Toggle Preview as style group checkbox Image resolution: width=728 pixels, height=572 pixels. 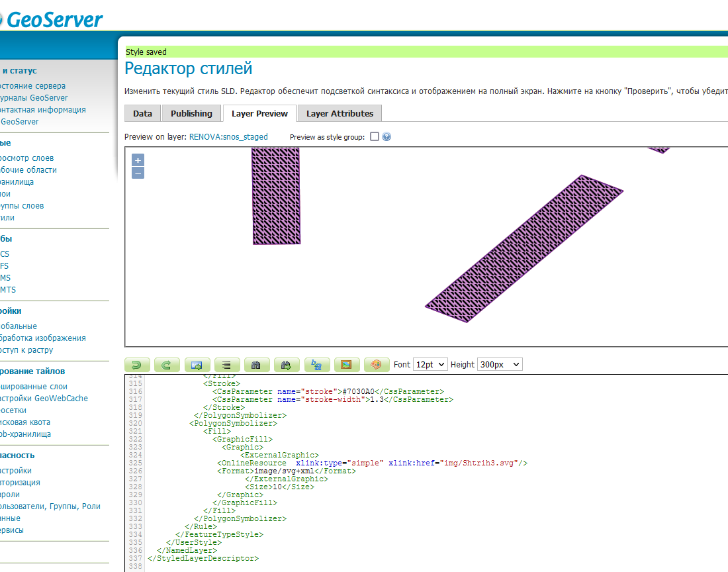click(374, 136)
